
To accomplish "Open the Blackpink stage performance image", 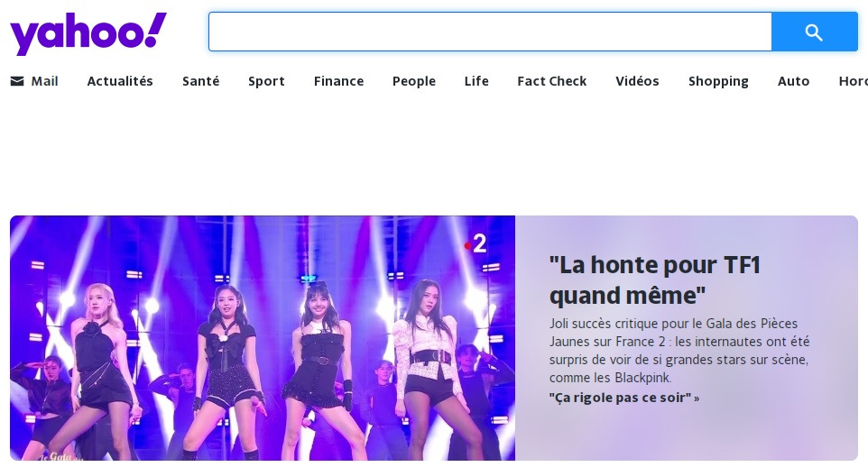I will pyautogui.click(x=263, y=337).
